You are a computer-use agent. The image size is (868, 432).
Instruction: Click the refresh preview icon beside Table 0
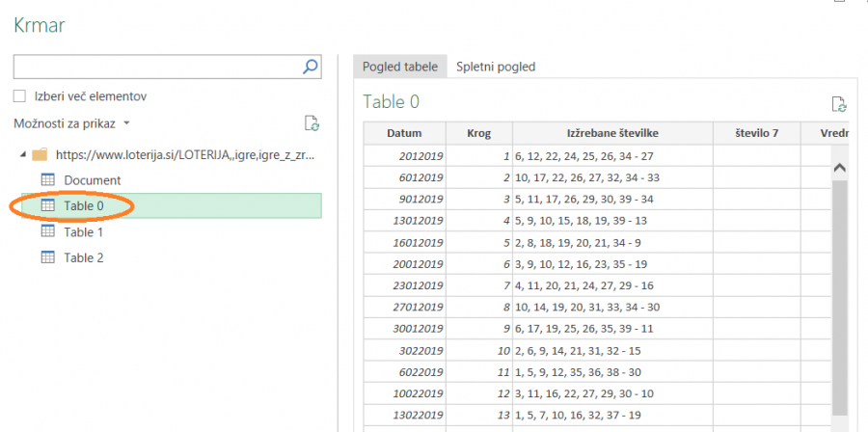[x=838, y=104]
